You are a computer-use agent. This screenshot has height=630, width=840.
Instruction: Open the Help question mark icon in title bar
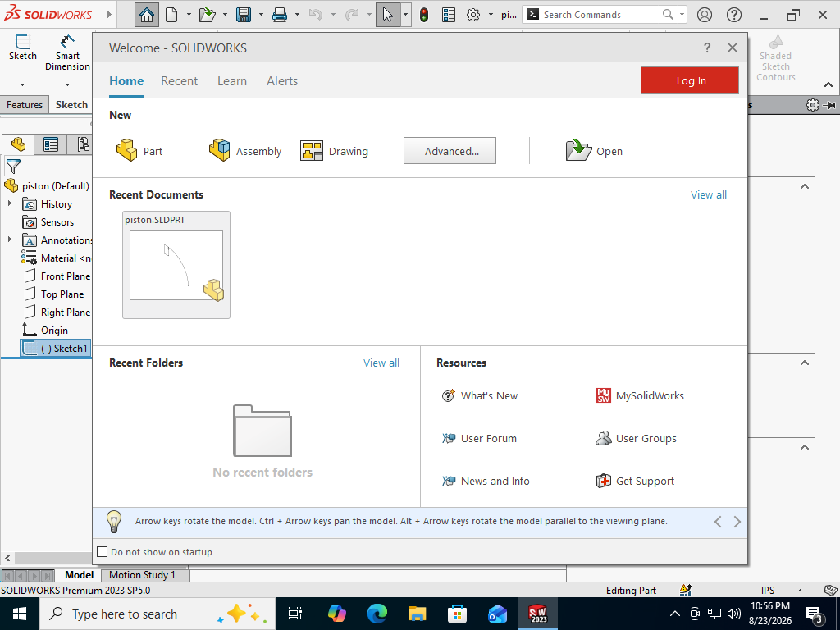pyautogui.click(x=734, y=15)
